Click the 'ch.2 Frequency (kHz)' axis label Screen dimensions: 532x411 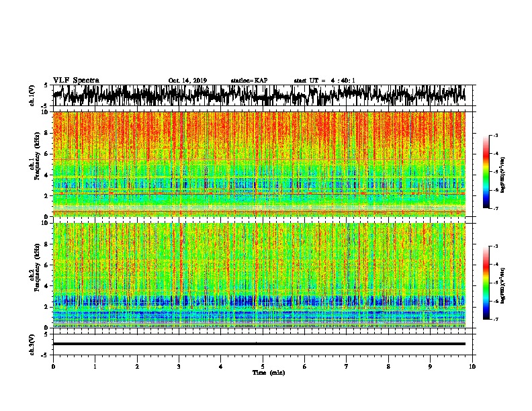[34, 268]
